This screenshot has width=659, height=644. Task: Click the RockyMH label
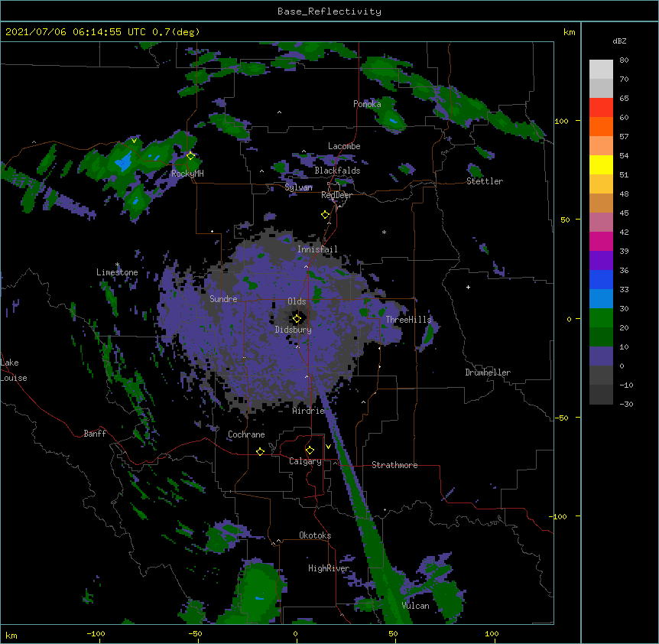tap(187, 173)
